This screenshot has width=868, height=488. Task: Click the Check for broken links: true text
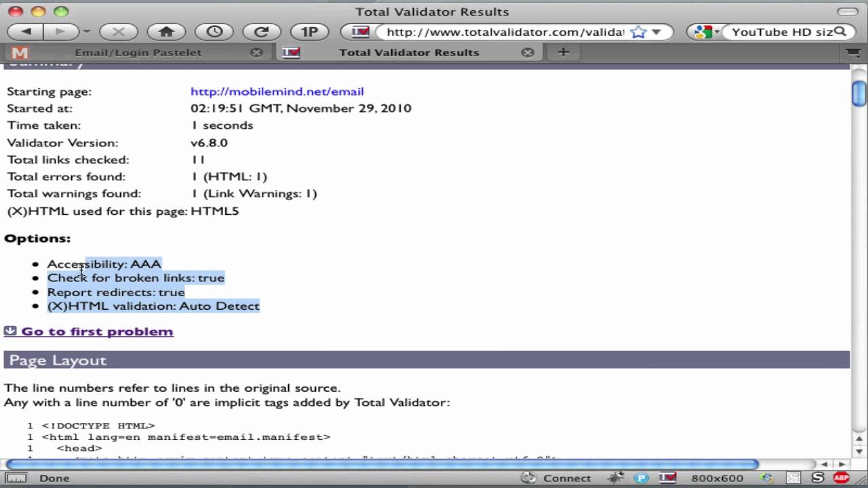(136, 278)
